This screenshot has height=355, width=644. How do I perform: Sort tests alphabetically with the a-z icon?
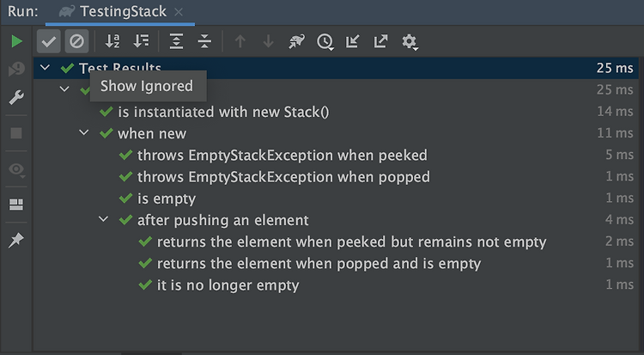112,41
